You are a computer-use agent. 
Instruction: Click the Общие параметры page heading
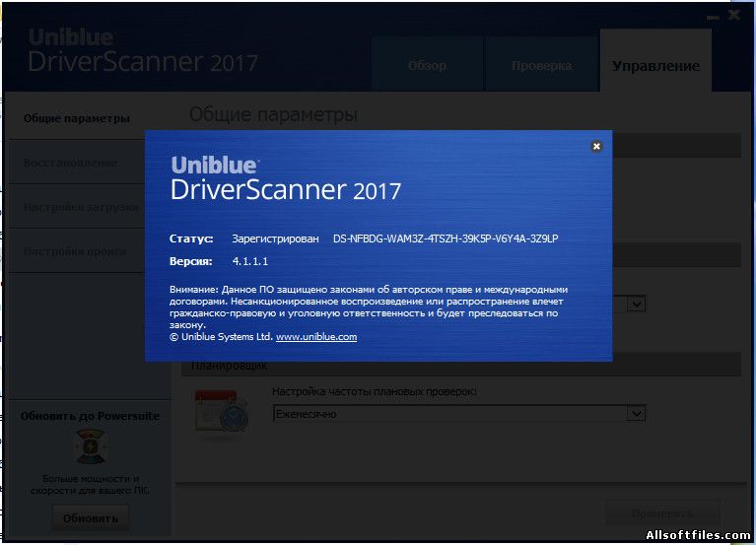[273, 114]
